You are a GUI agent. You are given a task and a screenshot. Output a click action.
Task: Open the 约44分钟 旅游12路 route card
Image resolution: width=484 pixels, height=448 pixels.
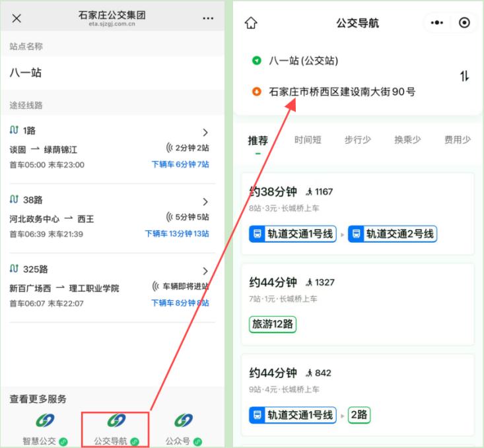[x=357, y=304]
